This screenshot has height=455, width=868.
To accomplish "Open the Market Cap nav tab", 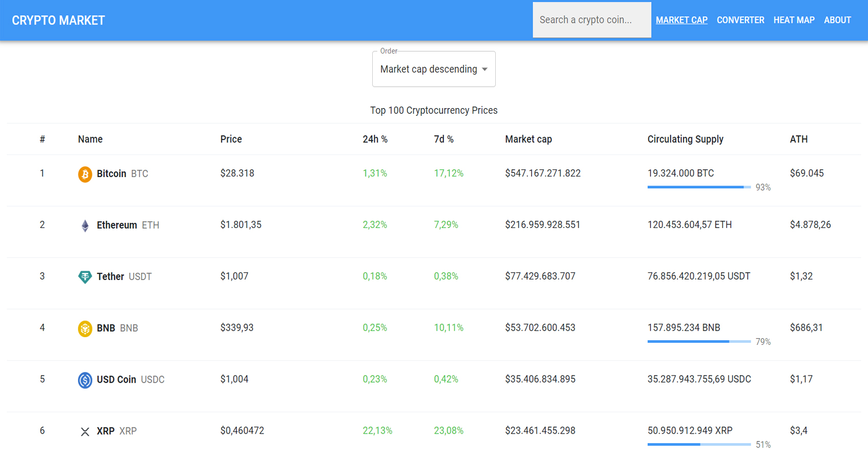I will 682,20.
